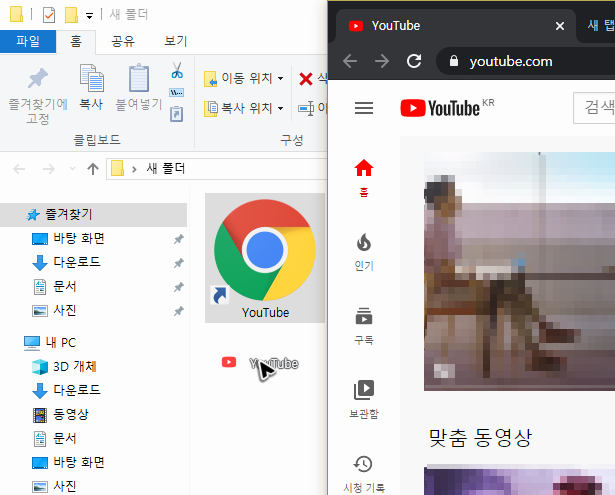This screenshot has height=495, width=615.
Task: Reload the YouTube page
Action: pyautogui.click(x=414, y=61)
